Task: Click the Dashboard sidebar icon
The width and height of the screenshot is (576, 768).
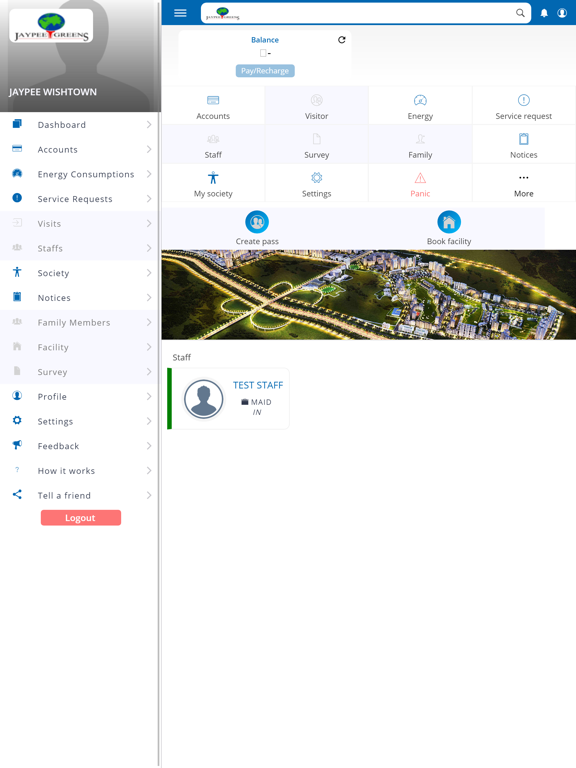Action: click(x=17, y=124)
